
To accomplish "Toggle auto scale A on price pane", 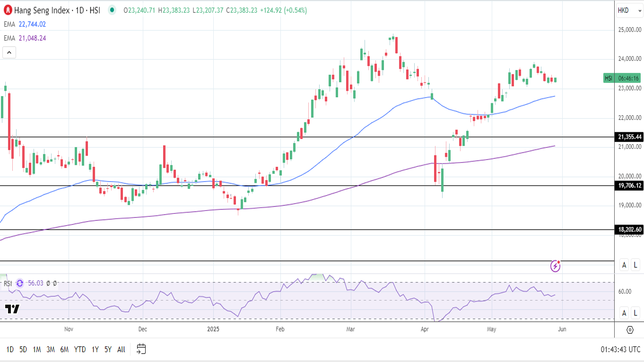I will 624,265.
